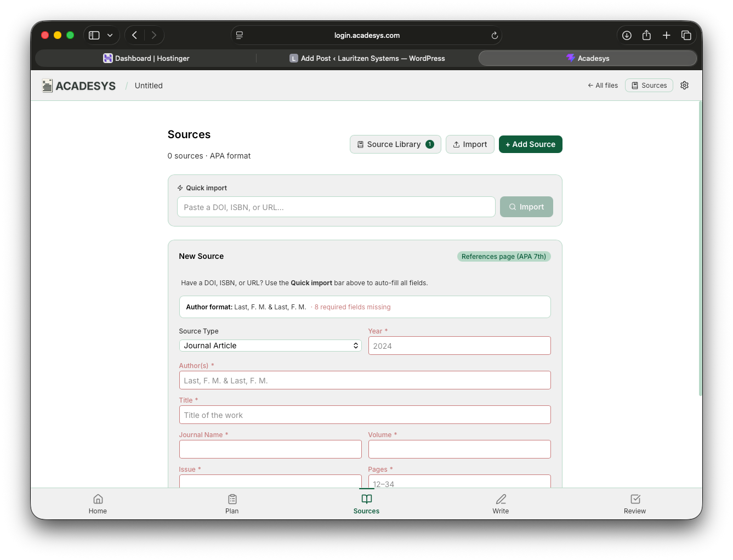Image resolution: width=733 pixels, height=560 pixels.
Task: Open the Write section in bottom nav
Action: [501, 504]
